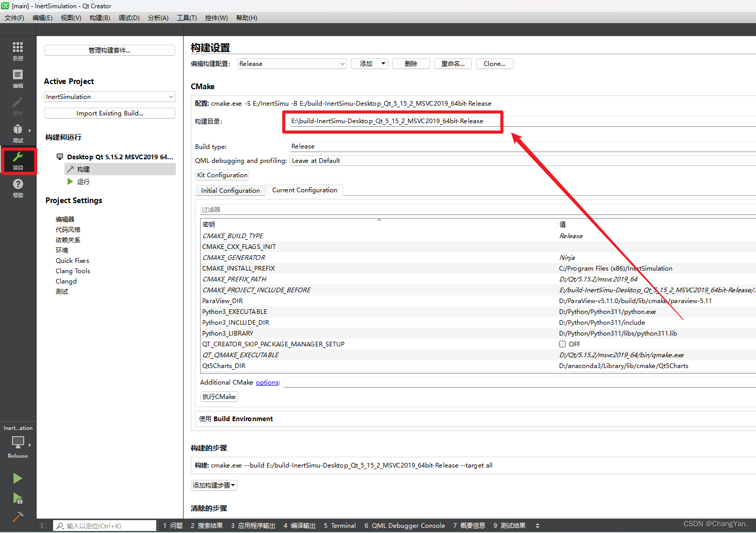Open the 工具(T) menu
The image size is (756, 533).
point(187,18)
